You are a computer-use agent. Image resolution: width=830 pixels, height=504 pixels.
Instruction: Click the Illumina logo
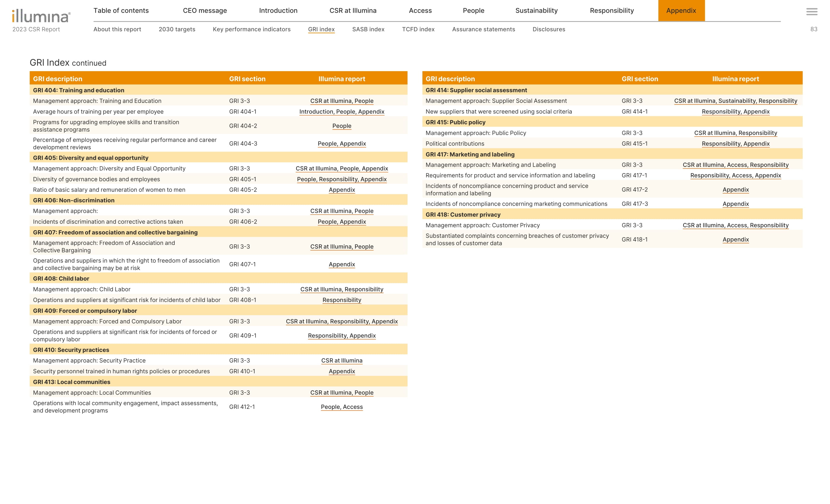(x=41, y=16)
